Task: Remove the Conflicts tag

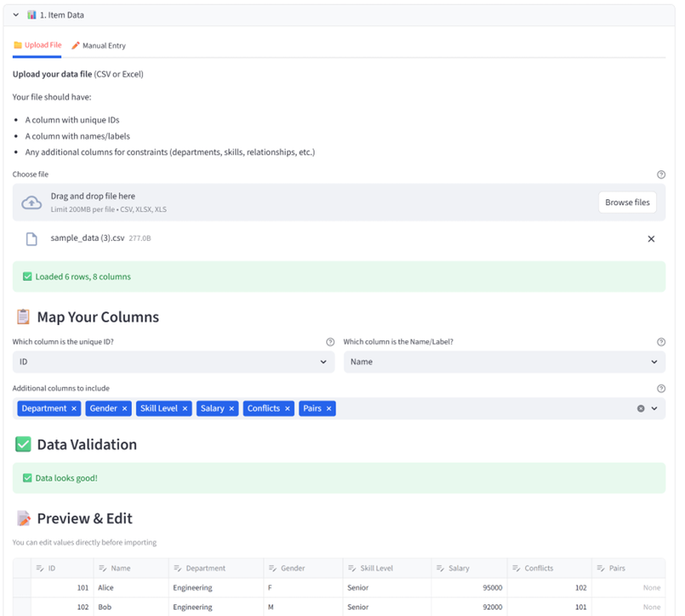Action: (x=288, y=409)
